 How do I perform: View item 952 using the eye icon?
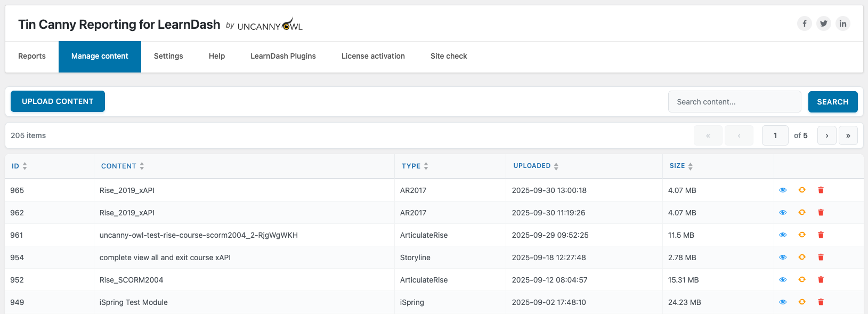783,280
